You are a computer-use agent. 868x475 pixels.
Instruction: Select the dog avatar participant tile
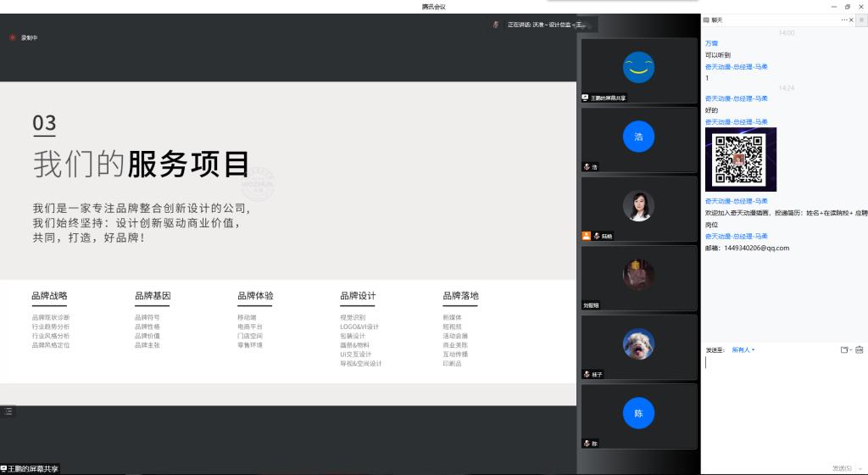pos(638,347)
